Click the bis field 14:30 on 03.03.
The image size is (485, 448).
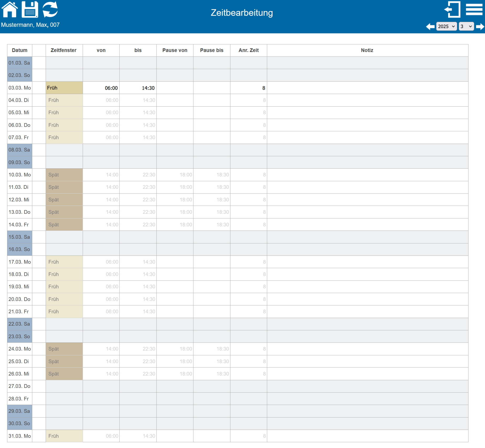tap(138, 88)
